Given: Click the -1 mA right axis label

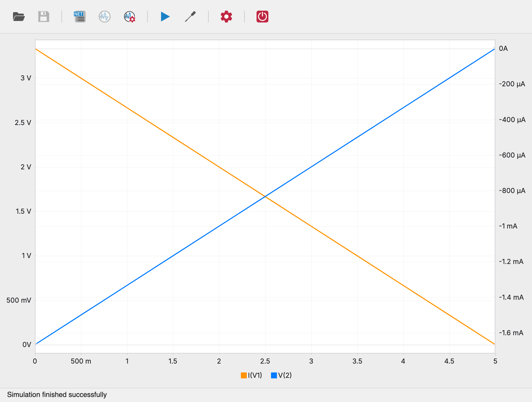Looking at the screenshot, I should [x=508, y=226].
